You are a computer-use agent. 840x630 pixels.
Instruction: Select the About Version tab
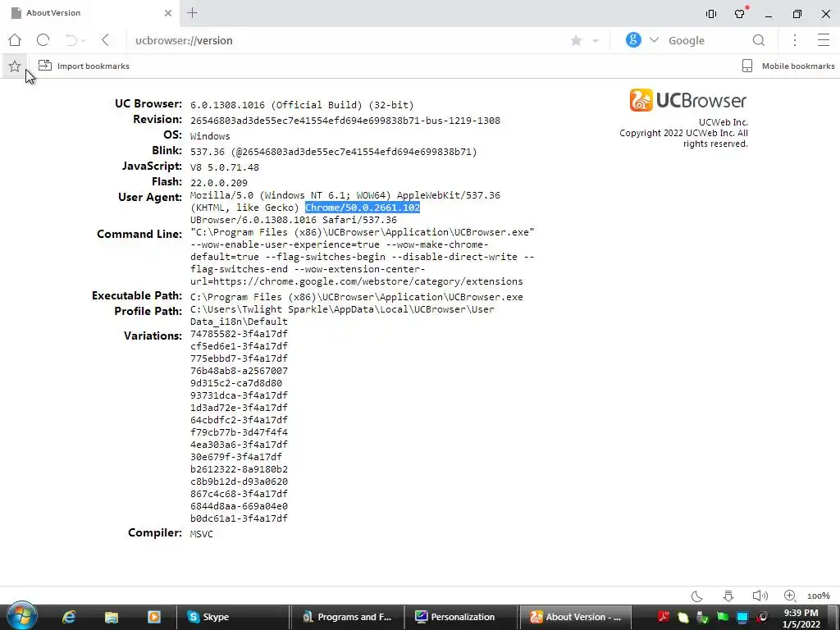91,13
